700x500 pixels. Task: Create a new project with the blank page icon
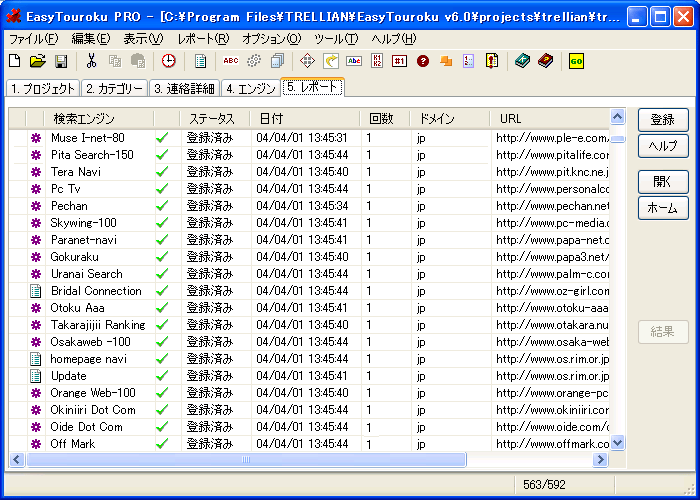click(x=15, y=61)
